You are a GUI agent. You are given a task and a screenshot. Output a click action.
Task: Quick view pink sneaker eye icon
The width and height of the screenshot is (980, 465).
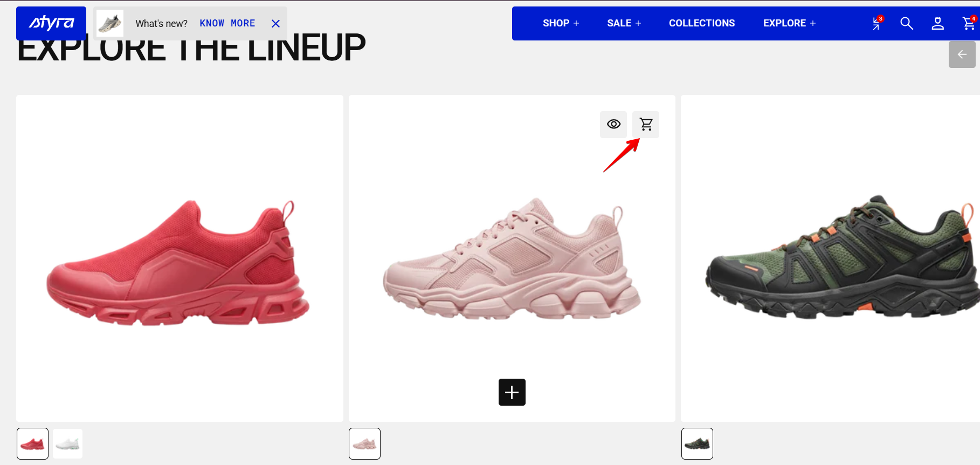point(613,125)
